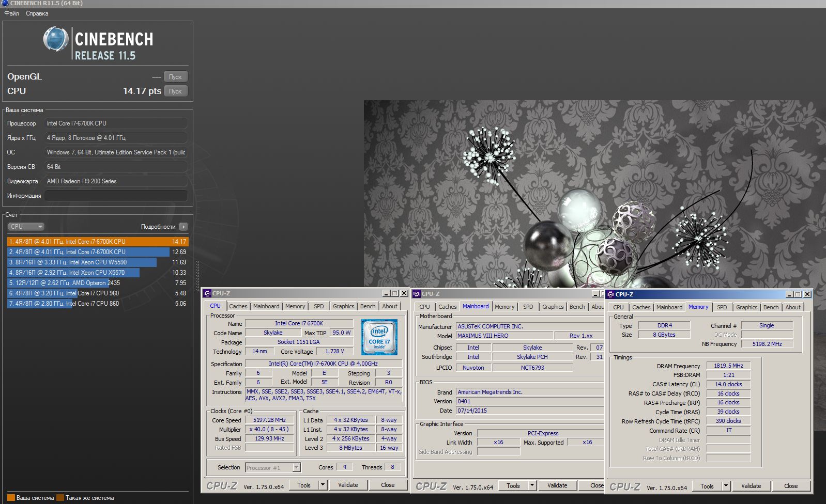Screen dimensions: 826x504
Task: Click the BIOS version field 0401
Action: (530, 401)
